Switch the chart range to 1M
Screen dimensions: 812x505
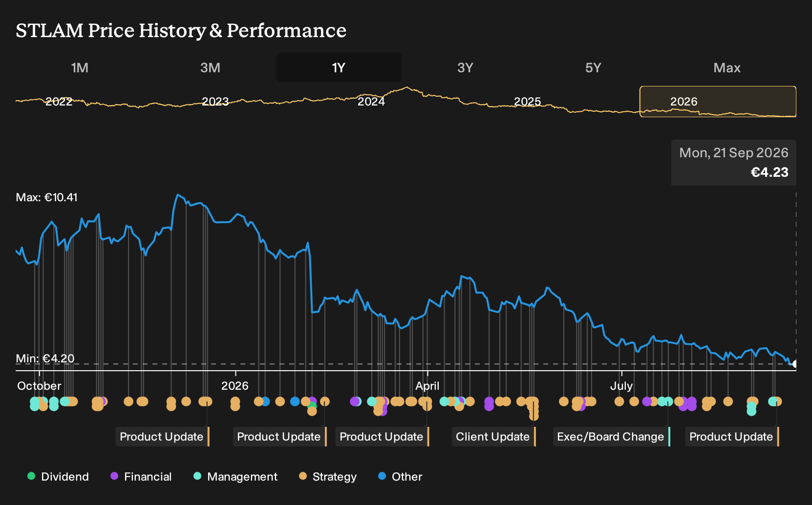pos(80,67)
